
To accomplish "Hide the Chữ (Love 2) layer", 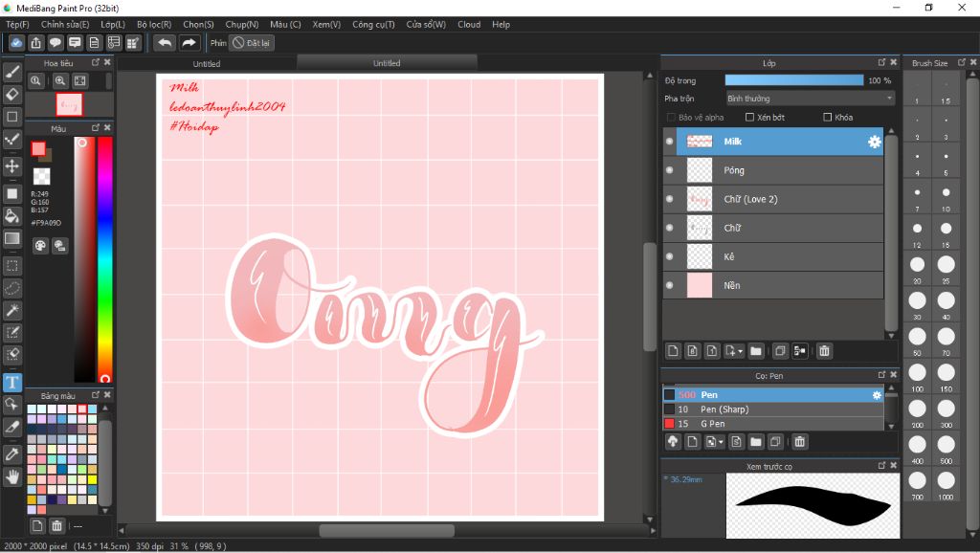I will tap(669, 199).
